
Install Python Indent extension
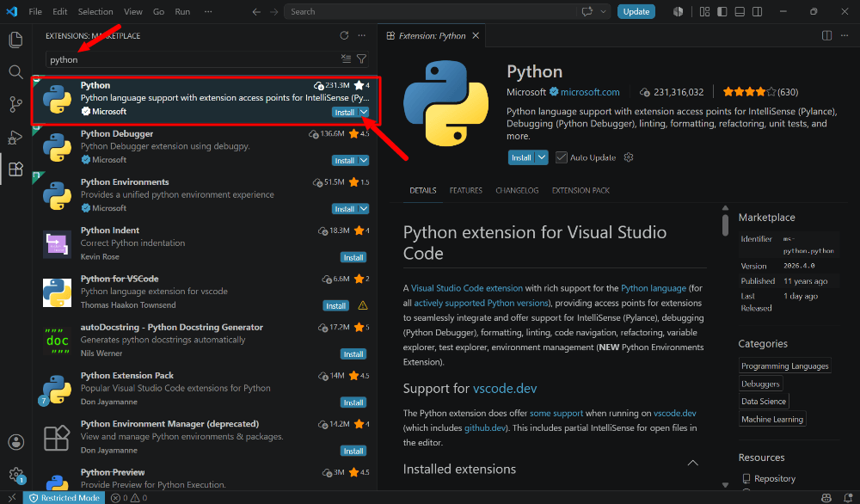coord(353,257)
